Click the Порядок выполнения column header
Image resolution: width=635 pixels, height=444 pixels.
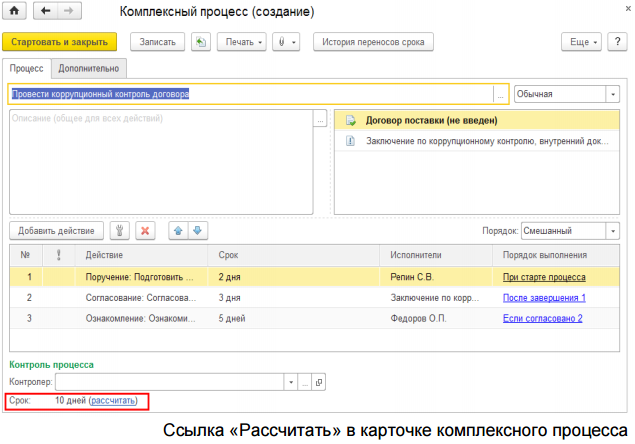556,255
